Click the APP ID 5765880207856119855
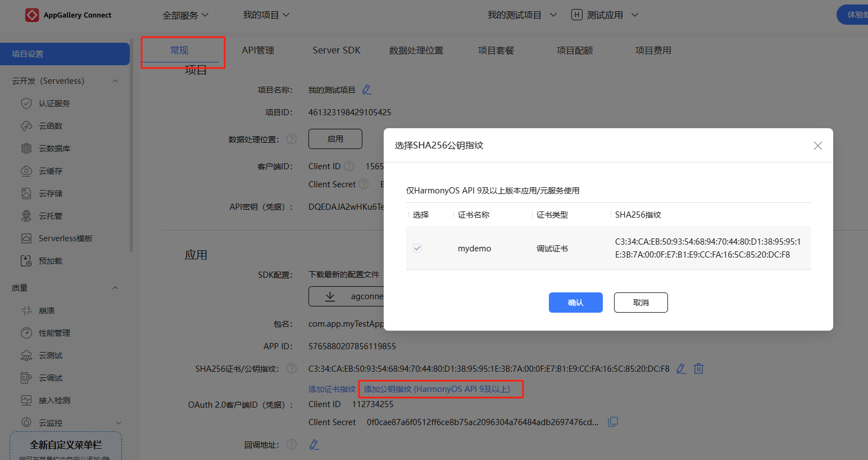This screenshot has height=460, width=868. tap(352, 346)
